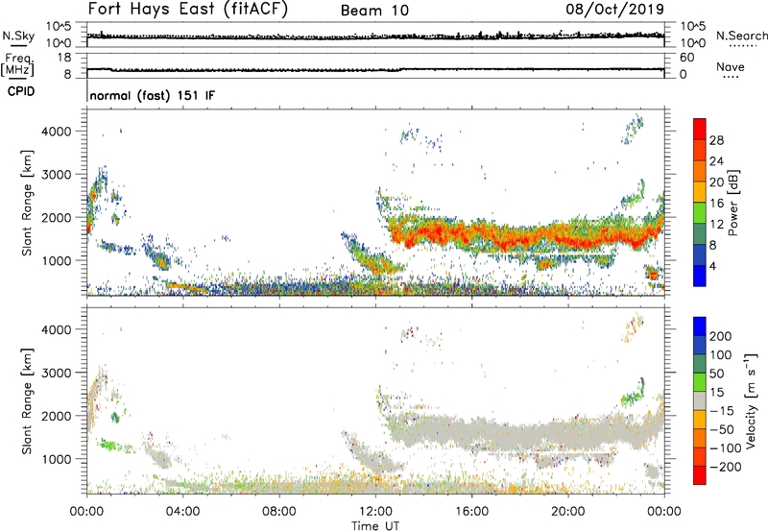This screenshot has height=532, width=768.
Task: Click the "3000" tick of velocity panel axis
Action: [56, 373]
